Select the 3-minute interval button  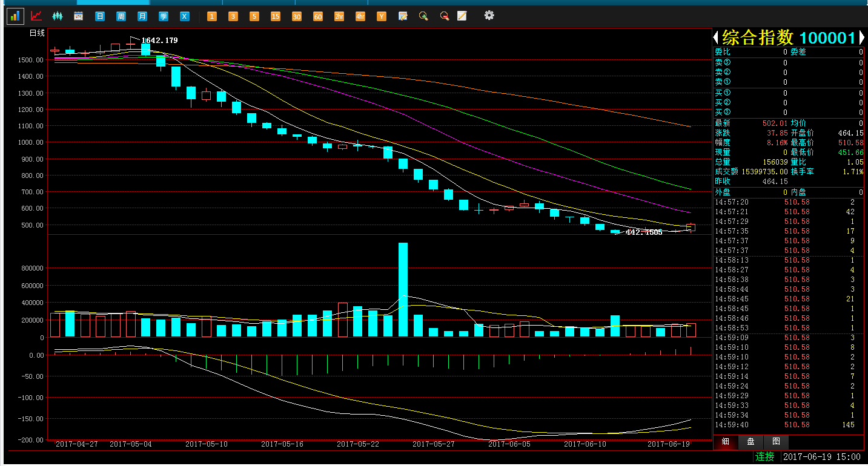tap(233, 16)
